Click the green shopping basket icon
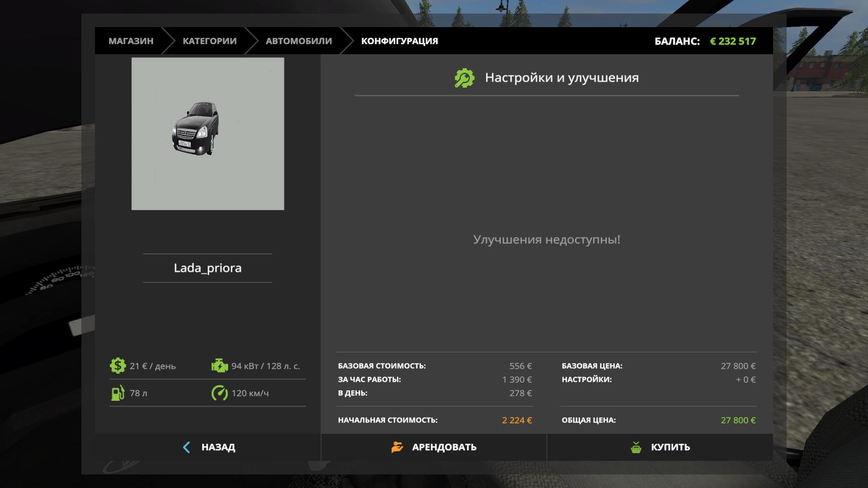Viewport: 868px width, 488px height. pyautogui.click(x=636, y=447)
